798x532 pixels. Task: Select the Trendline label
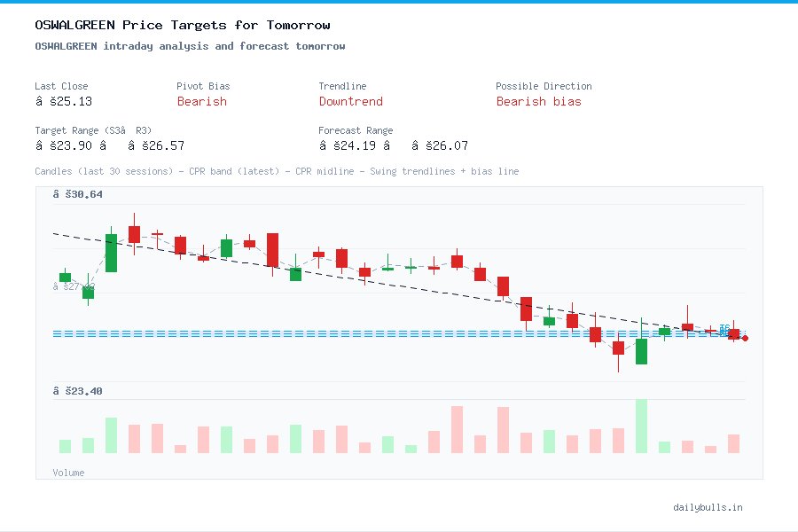coord(342,86)
